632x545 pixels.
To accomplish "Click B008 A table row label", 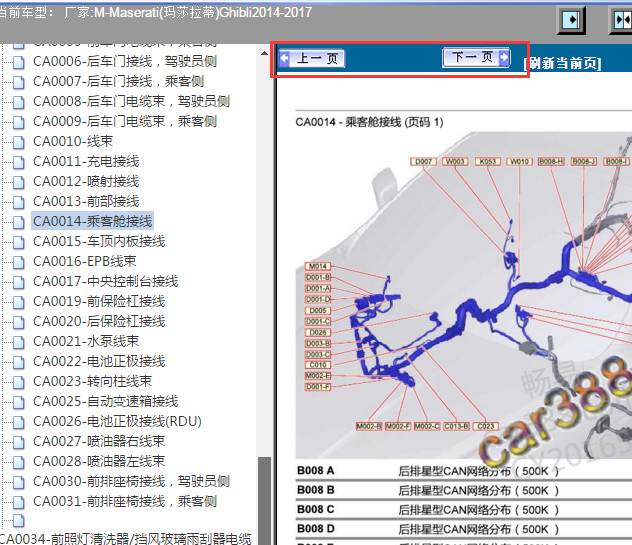I will [x=316, y=471].
